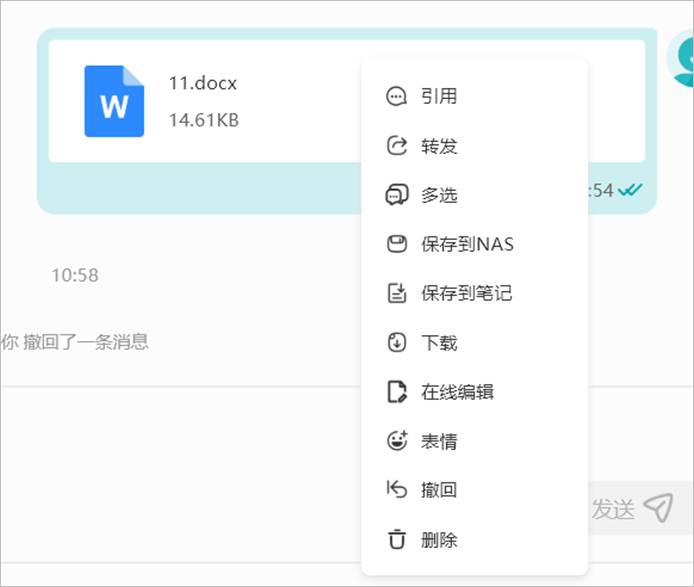Click the paper plane send icon
694x587 pixels.
[x=659, y=508]
